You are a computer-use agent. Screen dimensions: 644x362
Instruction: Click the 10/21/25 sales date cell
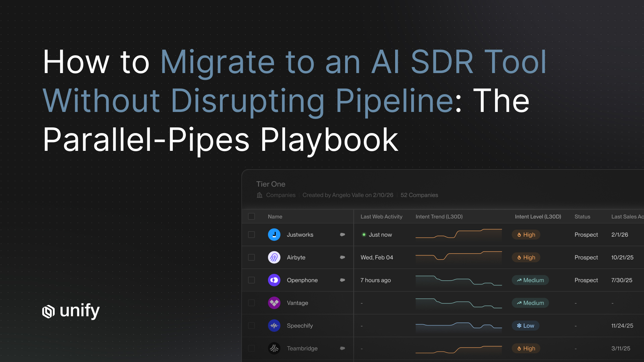(622, 257)
